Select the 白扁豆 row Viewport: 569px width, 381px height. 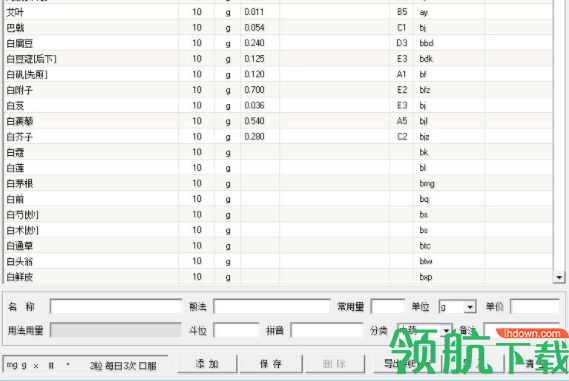pos(278,43)
